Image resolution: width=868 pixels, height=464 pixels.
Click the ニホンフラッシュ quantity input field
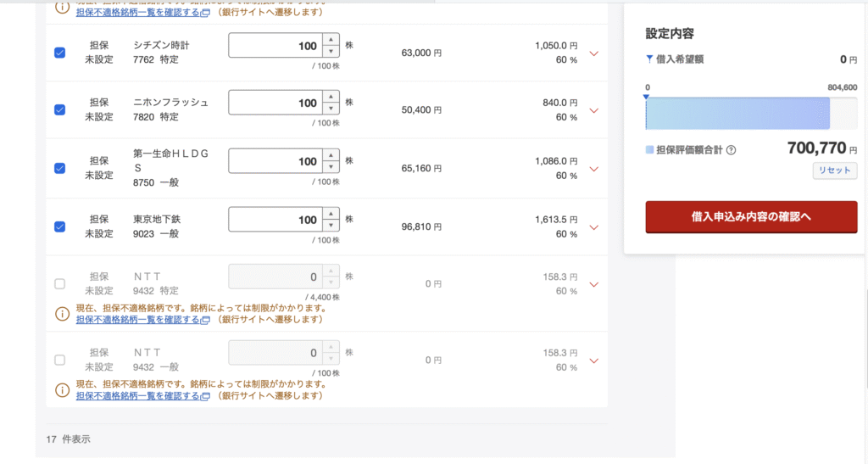(275, 103)
